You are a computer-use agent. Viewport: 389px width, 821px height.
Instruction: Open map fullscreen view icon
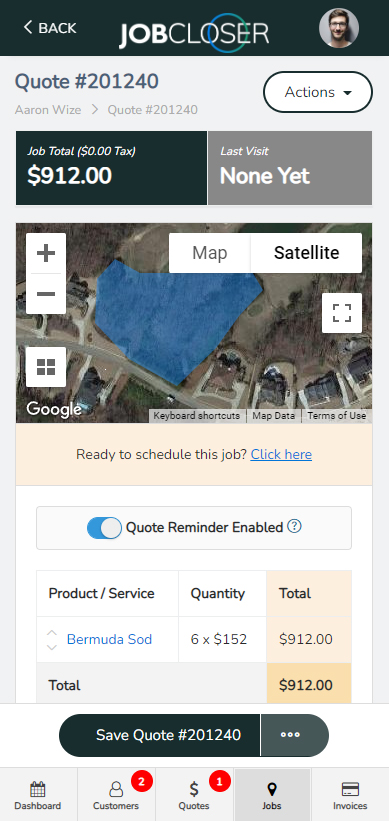[x=342, y=313]
